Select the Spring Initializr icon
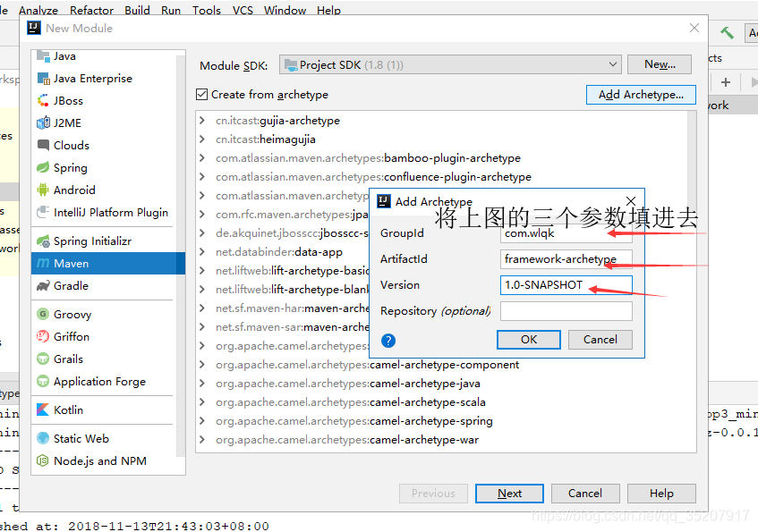 [43, 241]
